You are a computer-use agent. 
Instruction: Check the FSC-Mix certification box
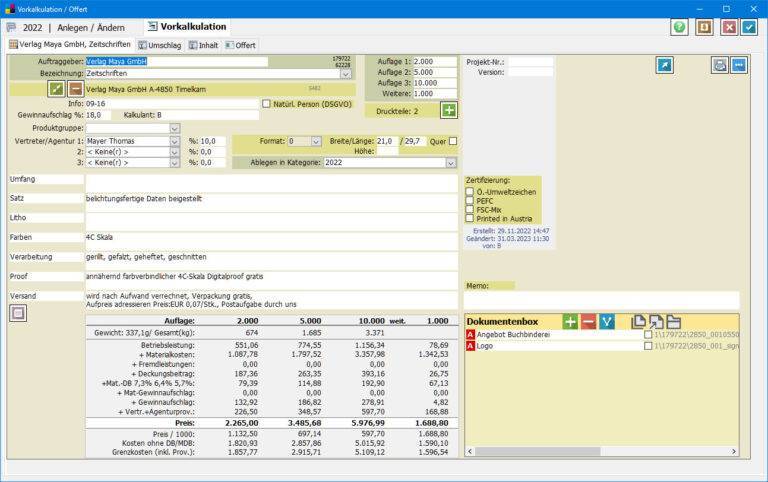point(470,209)
